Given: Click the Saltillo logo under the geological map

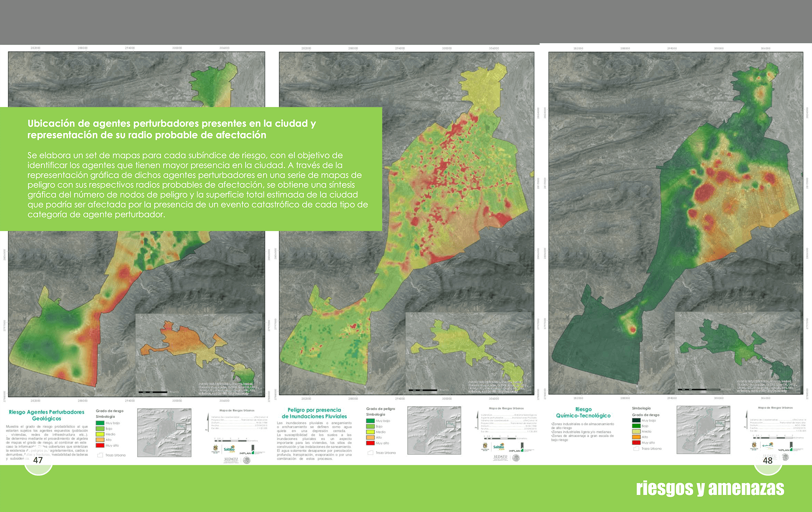Looking at the screenshot, I should tap(229, 449).
